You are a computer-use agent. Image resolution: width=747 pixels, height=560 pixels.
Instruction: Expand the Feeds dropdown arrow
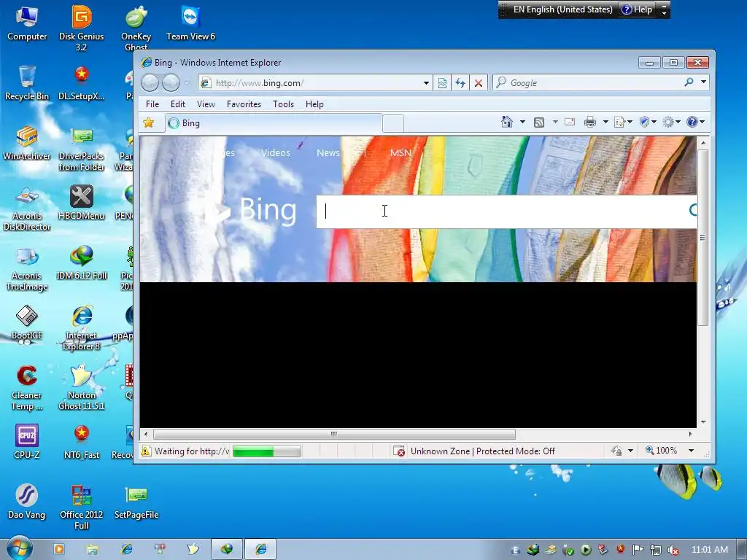[555, 122]
